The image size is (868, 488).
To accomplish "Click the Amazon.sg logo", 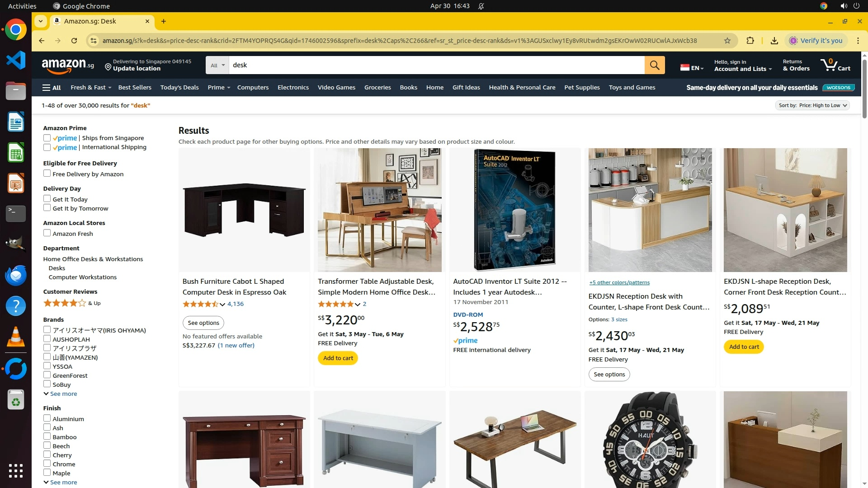I will tap(68, 66).
